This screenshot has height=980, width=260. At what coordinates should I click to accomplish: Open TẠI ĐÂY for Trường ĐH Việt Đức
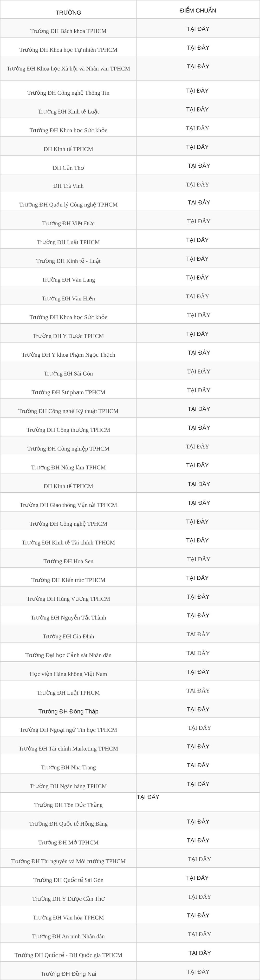199,221
